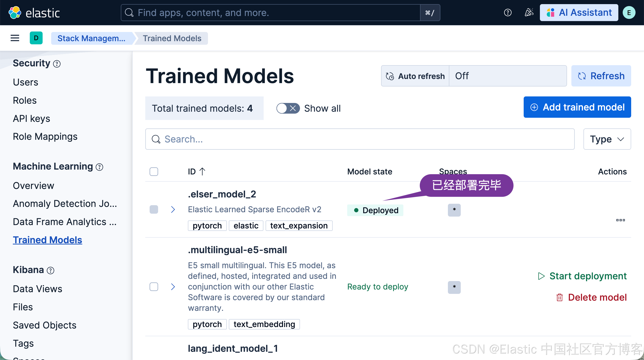The height and width of the screenshot is (360, 644).
Task: Open the help menu icon
Action: (x=507, y=13)
